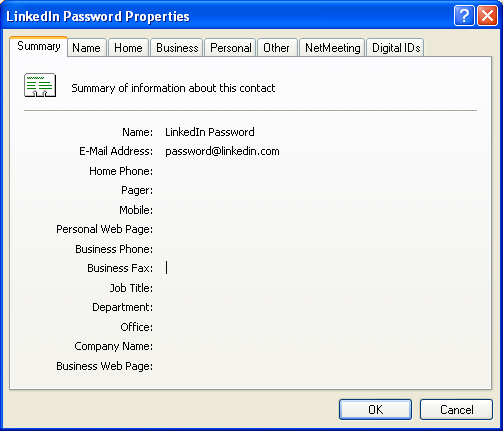Open the Digital IDs tab
This screenshot has width=503, height=431.
pyautogui.click(x=396, y=48)
